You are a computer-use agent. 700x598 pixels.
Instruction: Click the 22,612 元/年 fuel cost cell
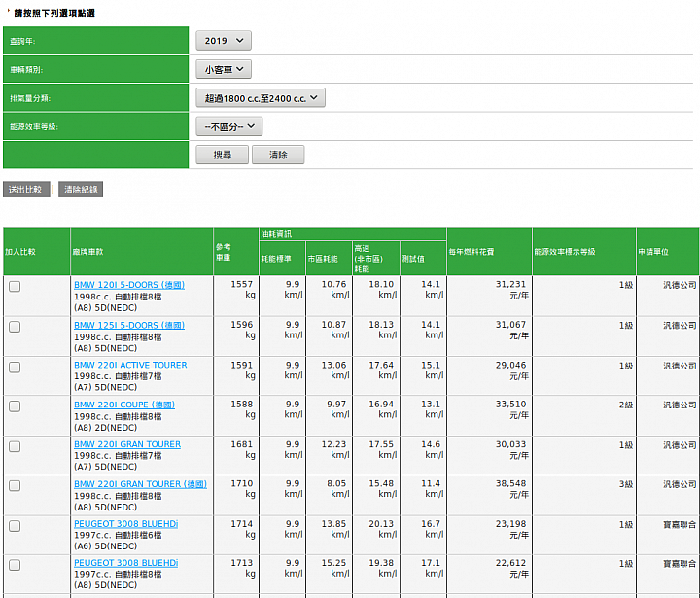click(x=489, y=574)
